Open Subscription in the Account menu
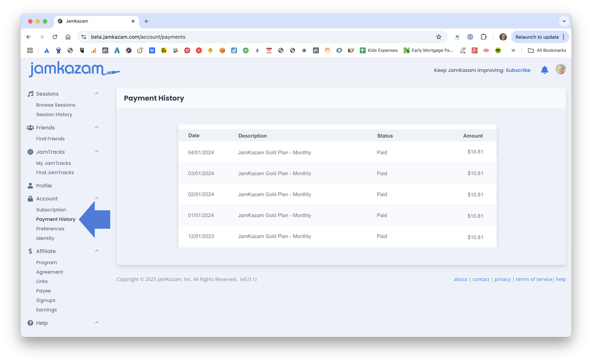The height and width of the screenshot is (364, 592). click(51, 210)
